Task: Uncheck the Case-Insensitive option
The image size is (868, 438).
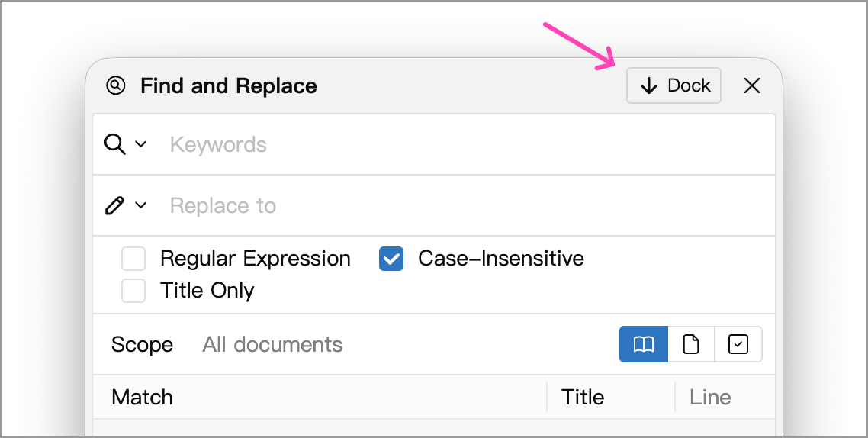Action: coord(391,259)
